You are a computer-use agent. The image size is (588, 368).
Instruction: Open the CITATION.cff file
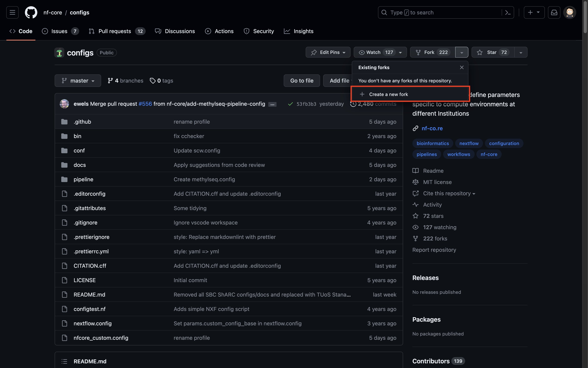[90, 266]
